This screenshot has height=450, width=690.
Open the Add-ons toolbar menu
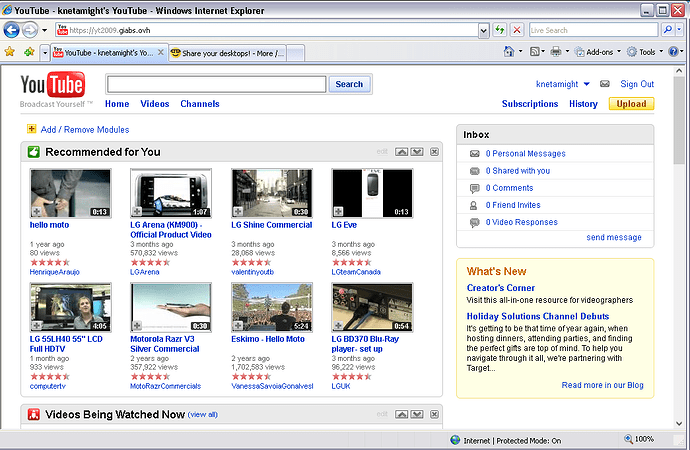click(598, 52)
